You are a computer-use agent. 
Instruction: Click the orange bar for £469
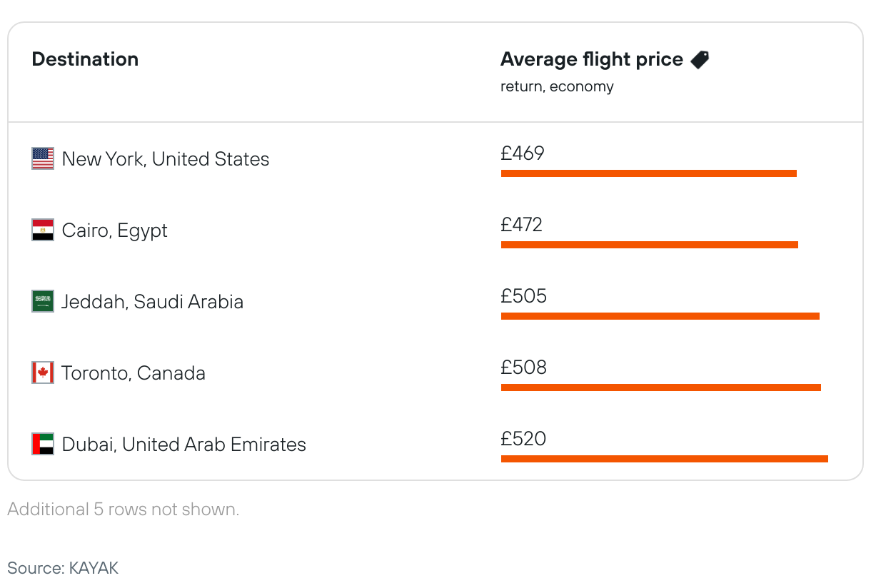pyautogui.click(x=648, y=173)
